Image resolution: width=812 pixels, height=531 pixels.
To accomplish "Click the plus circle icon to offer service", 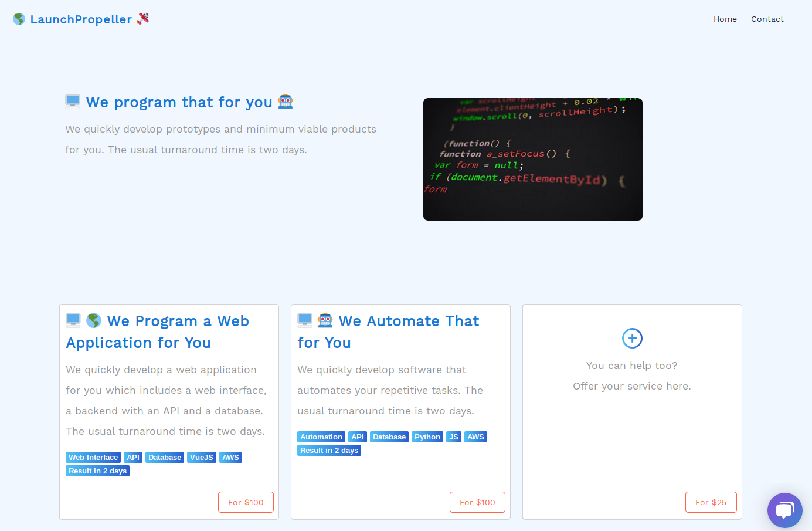I will [x=632, y=338].
